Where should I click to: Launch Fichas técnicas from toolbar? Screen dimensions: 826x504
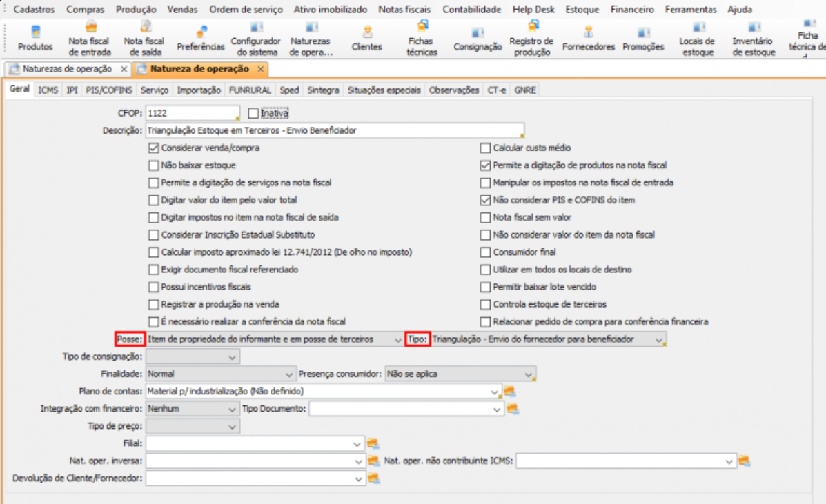pos(422,39)
